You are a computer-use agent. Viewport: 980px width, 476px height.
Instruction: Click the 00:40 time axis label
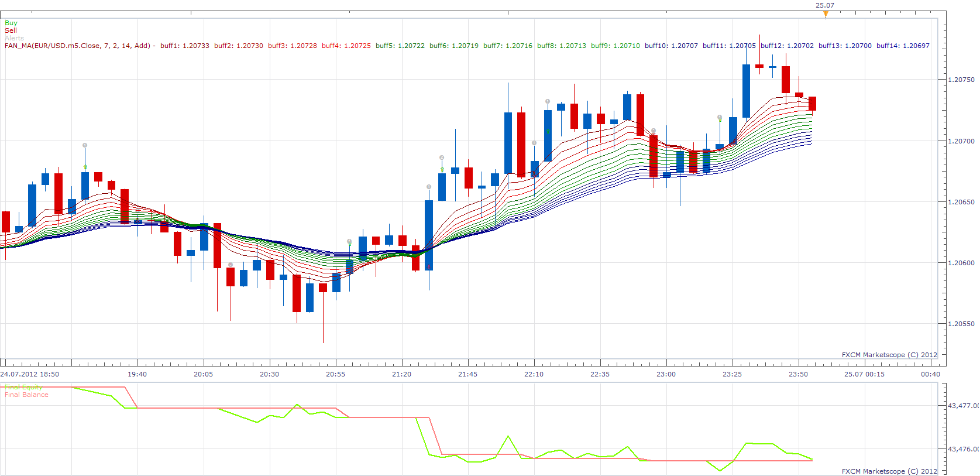click(931, 374)
